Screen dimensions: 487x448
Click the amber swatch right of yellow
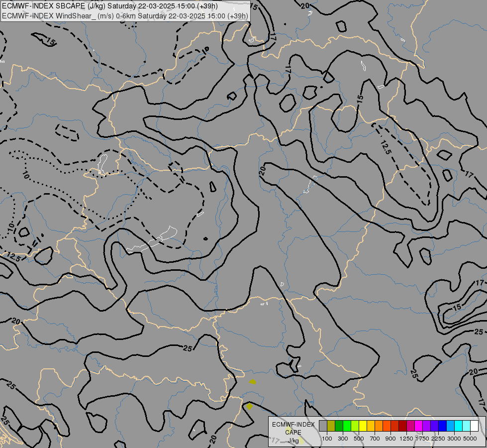(x=371, y=426)
